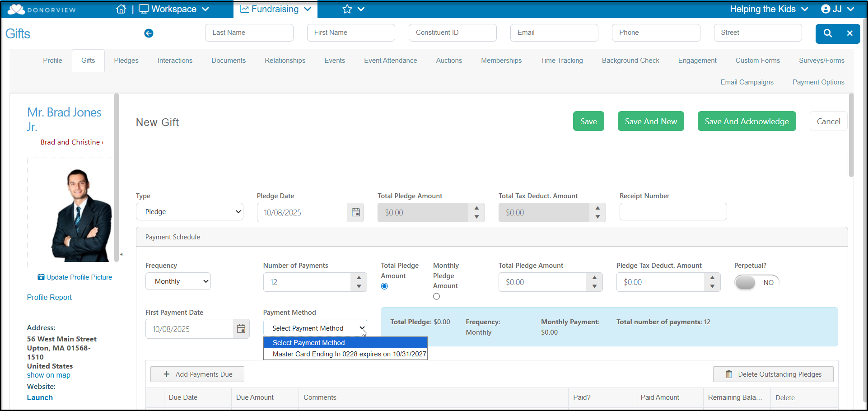The width and height of the screenshot is (868, 411).
Task: Open the Payment Options tab
Action: click(x=818, y=82)
